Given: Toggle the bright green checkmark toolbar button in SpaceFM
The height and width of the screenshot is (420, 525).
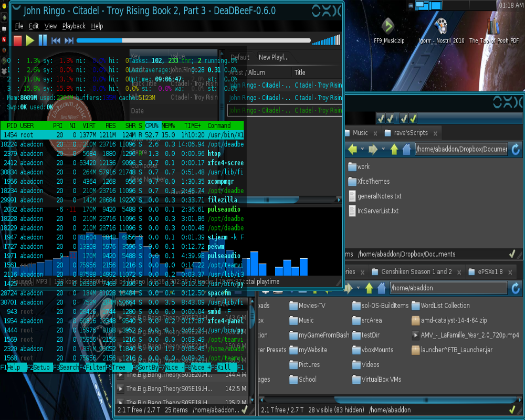Looking at the screenshot, I should coord(413,118).
